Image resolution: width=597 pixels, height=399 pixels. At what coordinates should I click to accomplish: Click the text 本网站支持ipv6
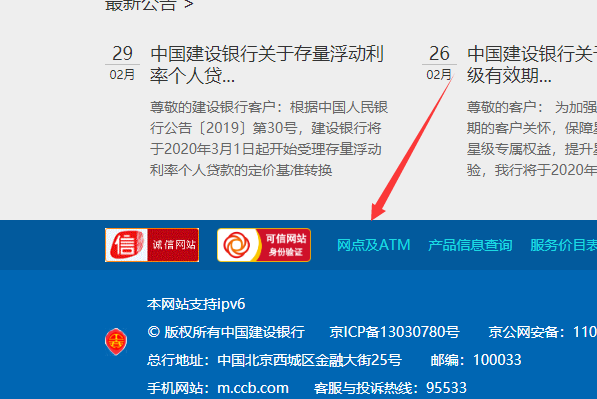coord(196,304)
